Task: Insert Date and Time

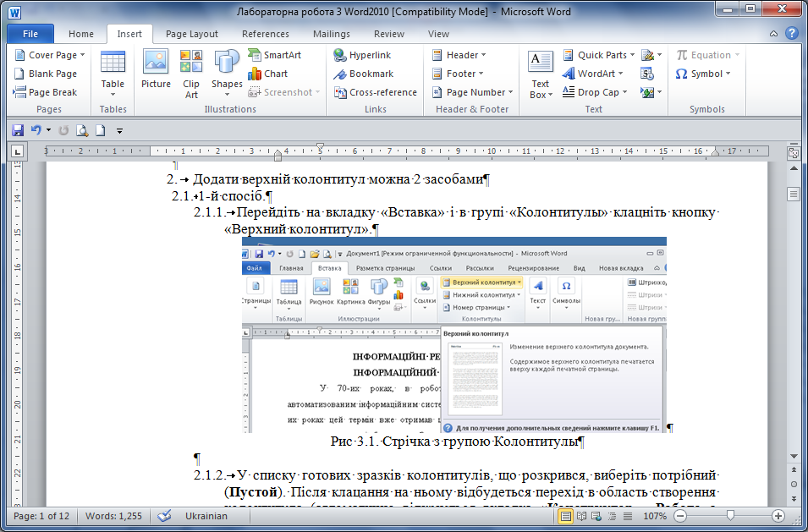Action: click(x=647, y=74)
